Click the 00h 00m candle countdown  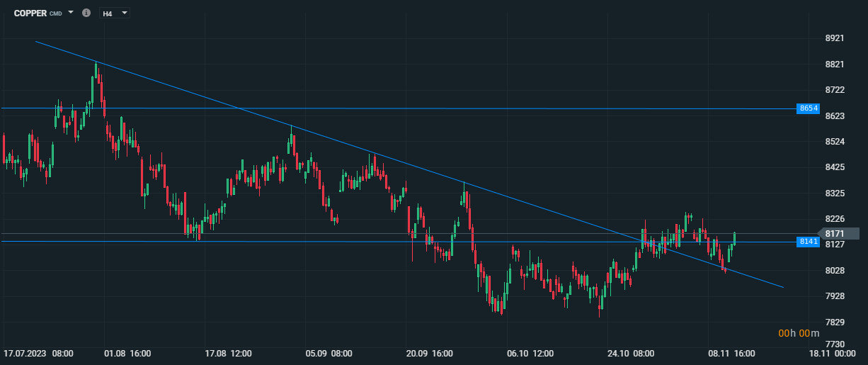[x=799, y=333]
